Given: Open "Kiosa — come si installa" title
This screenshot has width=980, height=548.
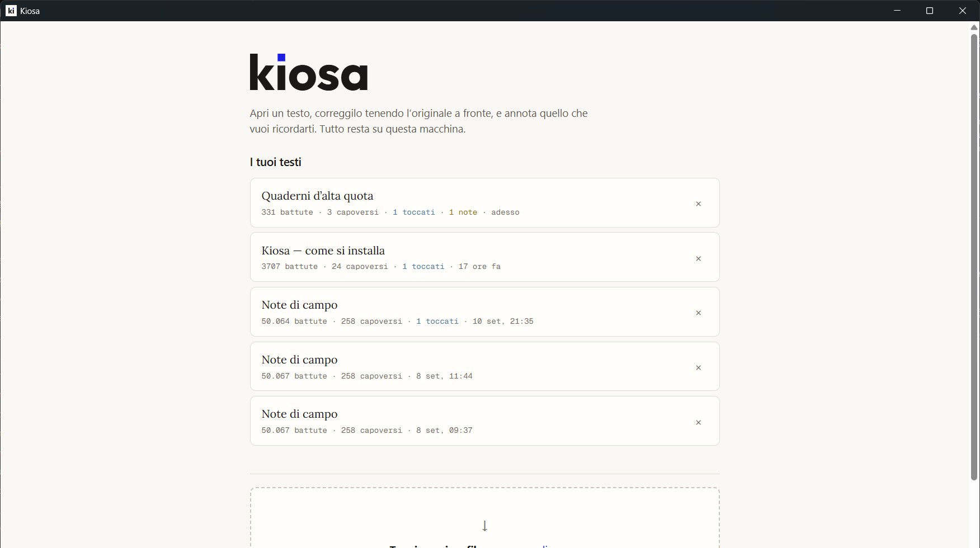Looking at the screenshot, I should pyautogui.click(x=323, y=251).
